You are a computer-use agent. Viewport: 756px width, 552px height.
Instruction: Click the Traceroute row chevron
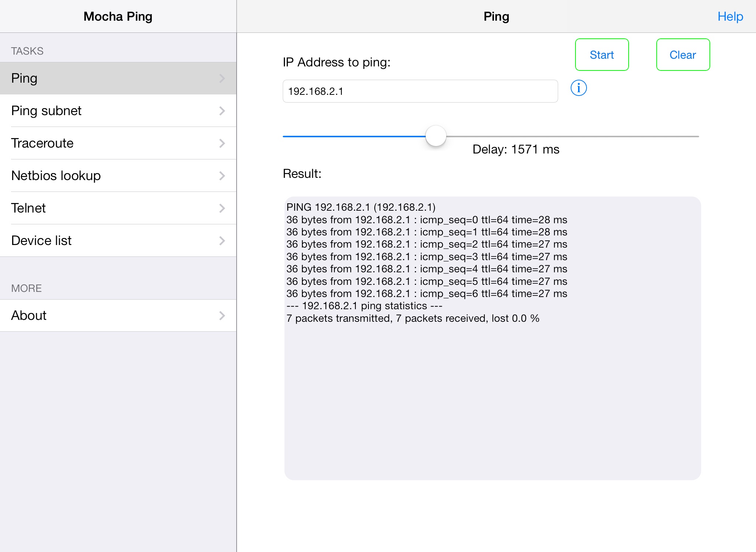pos(222,143)
